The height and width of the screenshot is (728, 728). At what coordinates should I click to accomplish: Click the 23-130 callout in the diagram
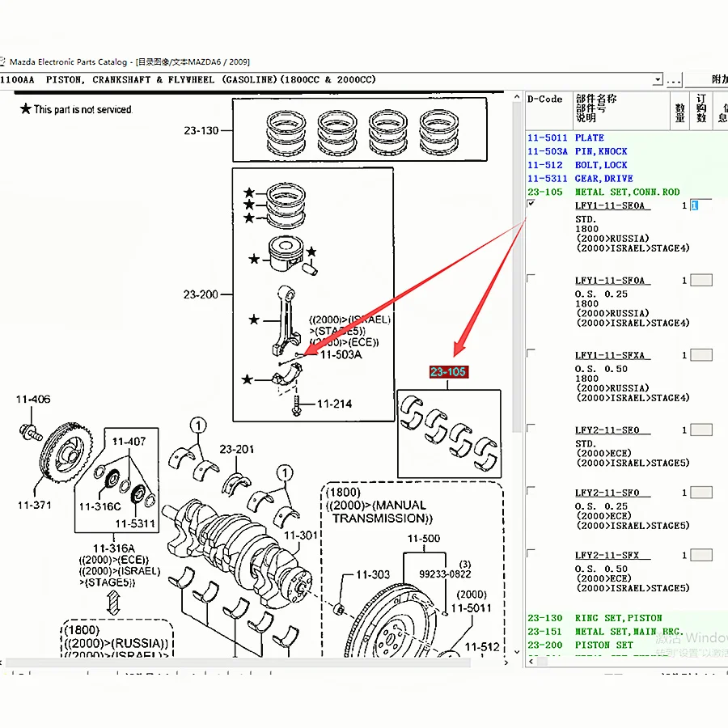201,130
